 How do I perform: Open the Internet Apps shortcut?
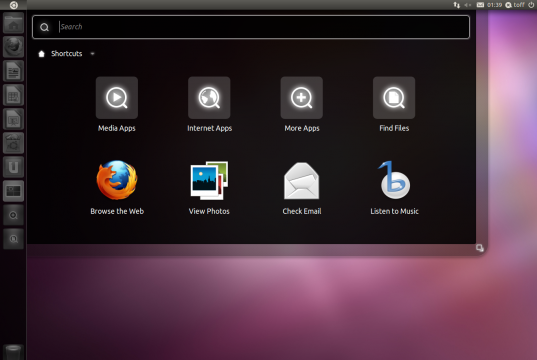tap(209, 98)
